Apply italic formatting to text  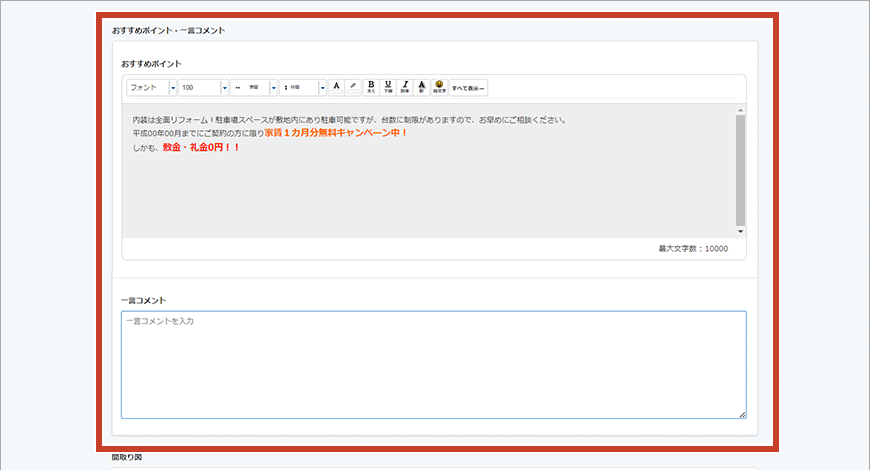coord(405,87)
